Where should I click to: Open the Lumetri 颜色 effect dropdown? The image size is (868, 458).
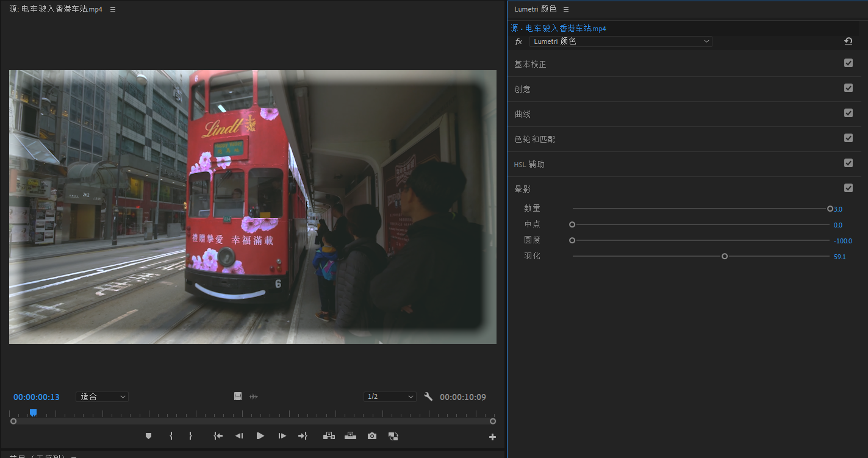621,41
